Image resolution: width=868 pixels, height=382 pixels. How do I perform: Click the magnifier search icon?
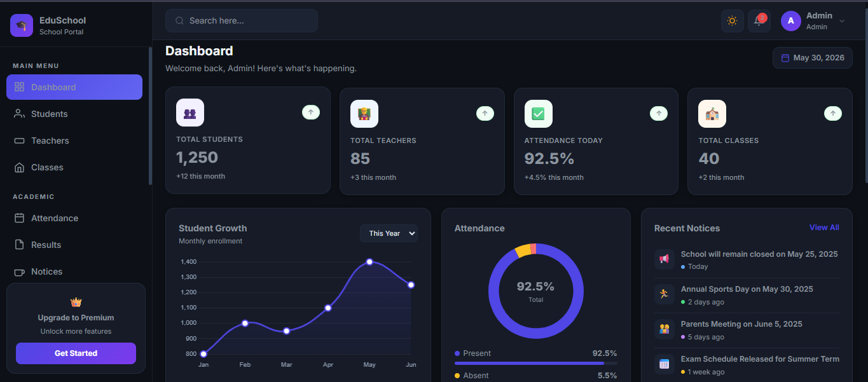pyautogui.click(x=180, y=21)
